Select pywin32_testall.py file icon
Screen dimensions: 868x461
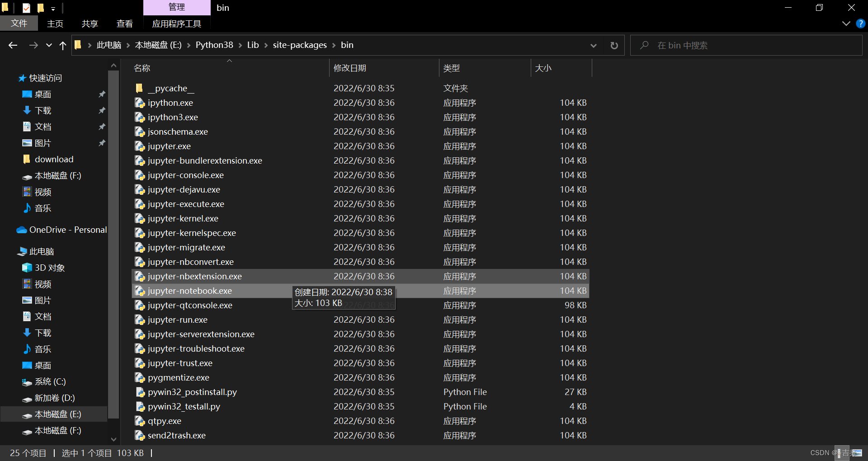(140, 406)
